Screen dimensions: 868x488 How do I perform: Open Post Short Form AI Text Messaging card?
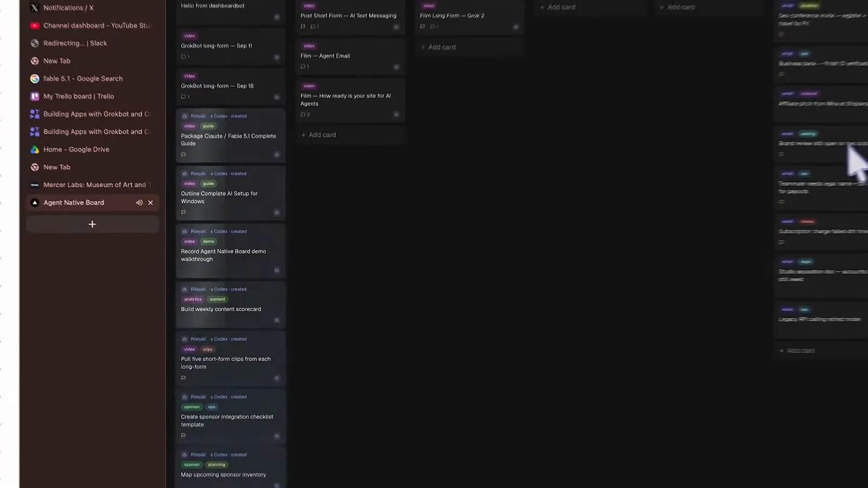pos(350,16)
